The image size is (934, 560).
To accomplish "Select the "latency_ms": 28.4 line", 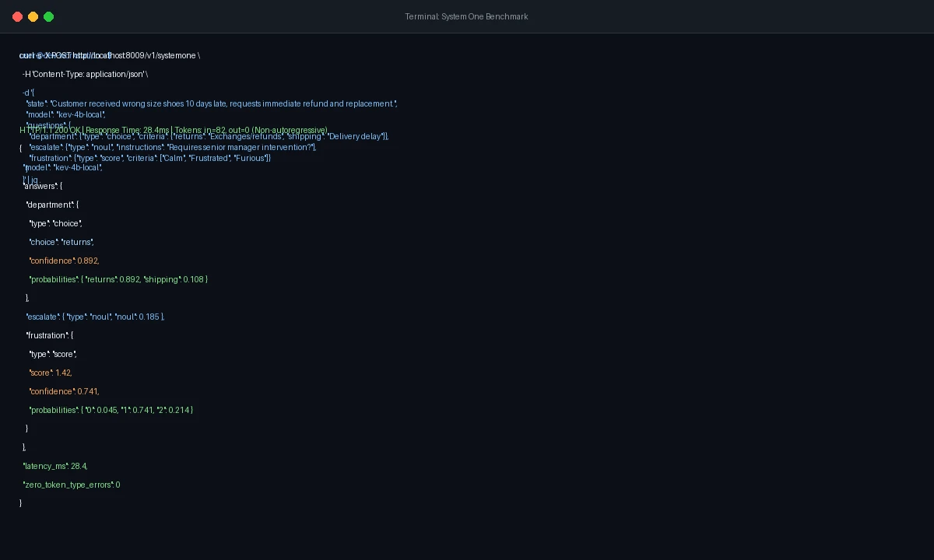I will tap(55, 466).
